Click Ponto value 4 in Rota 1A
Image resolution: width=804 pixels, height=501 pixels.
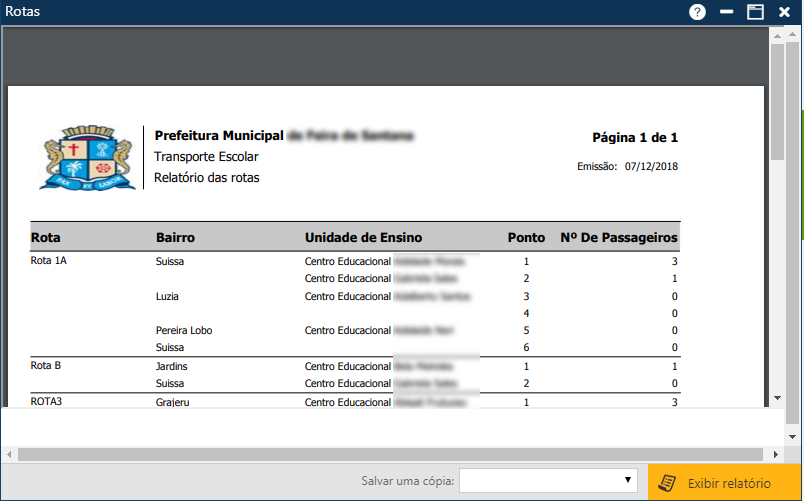(526, 313)
